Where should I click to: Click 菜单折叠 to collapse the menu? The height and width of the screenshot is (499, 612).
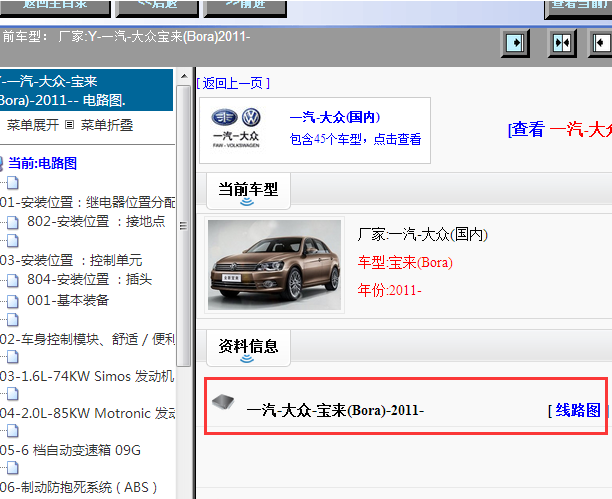point(107,125)
